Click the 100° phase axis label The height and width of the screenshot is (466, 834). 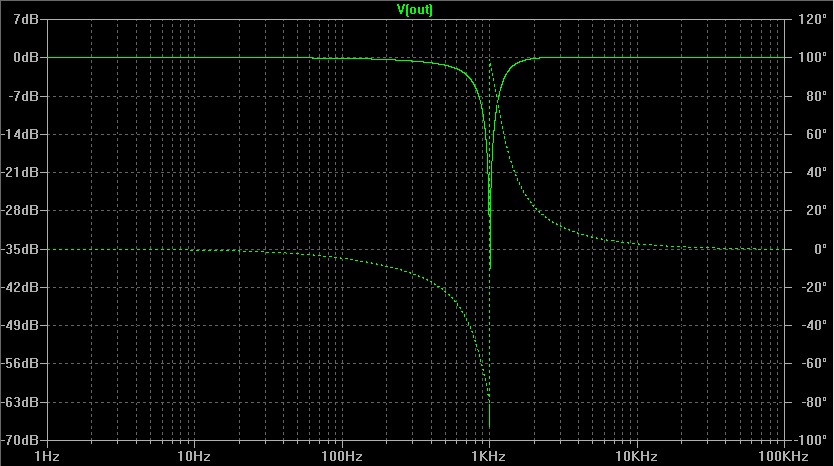coord(813,57)
